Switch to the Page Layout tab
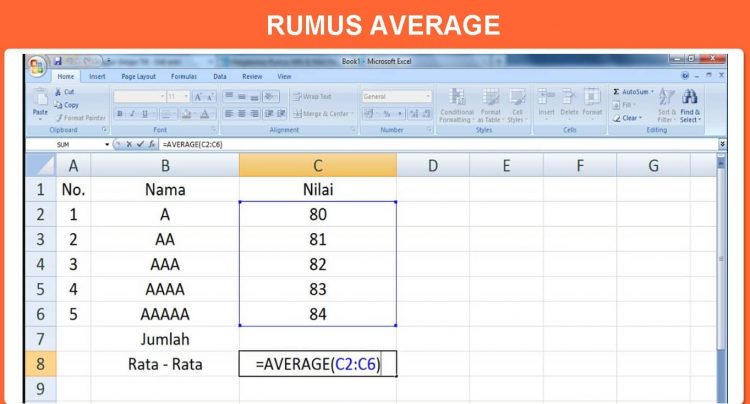 (138, 76)
